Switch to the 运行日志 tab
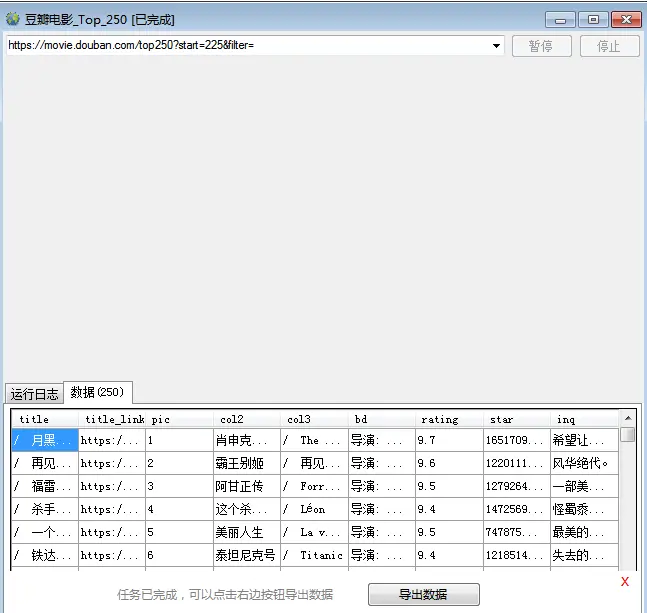The image size is (647, 613). [34, 394]
